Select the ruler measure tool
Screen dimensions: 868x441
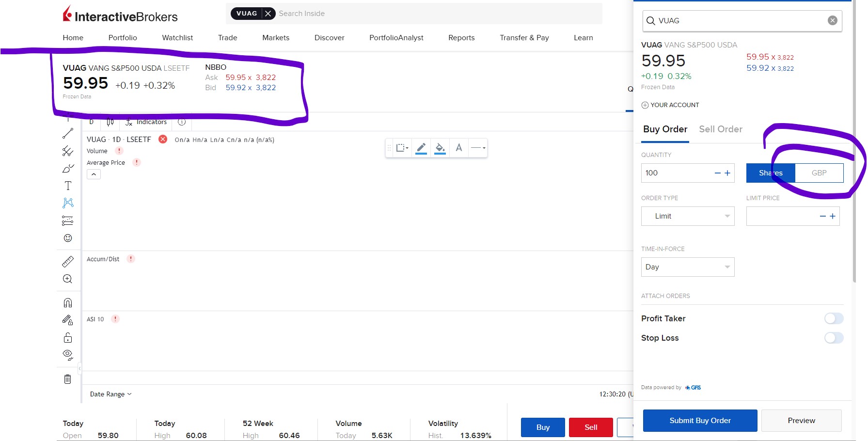pyautogui.click(x=68, y=262)
